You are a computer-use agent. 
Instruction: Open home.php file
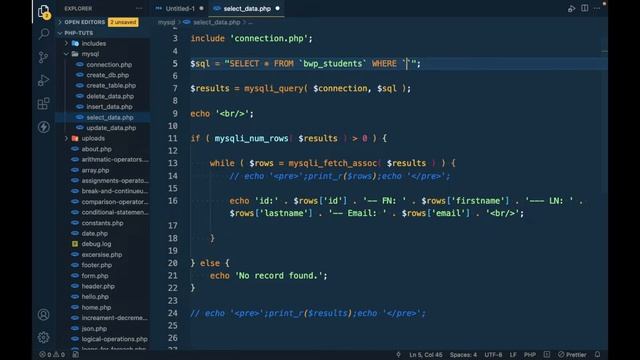click(x=96, y=307)
